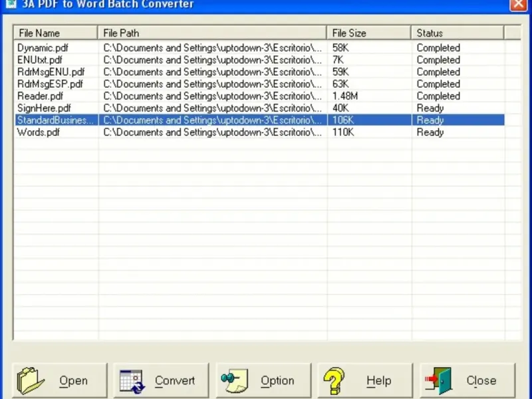Viewport: 532px width, 399px height.
Task: Sort by the File Name column header
Action: [56, 33]
